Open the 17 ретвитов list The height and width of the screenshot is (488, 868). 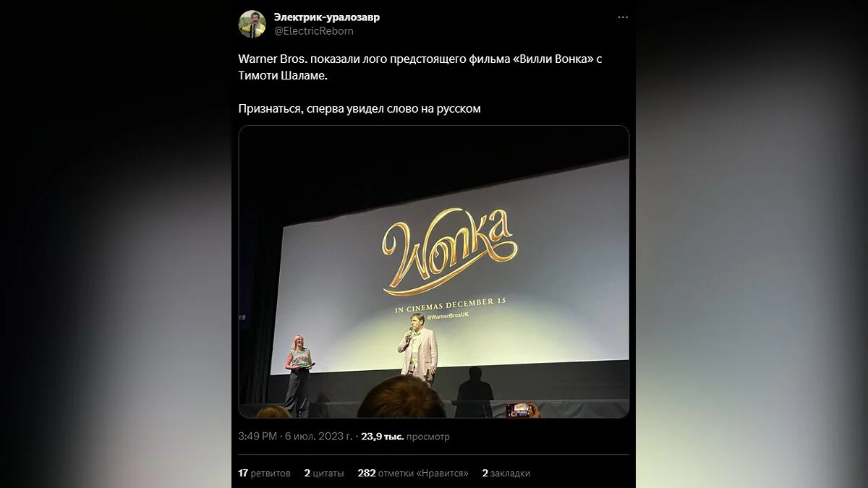[x=264, y=473]
